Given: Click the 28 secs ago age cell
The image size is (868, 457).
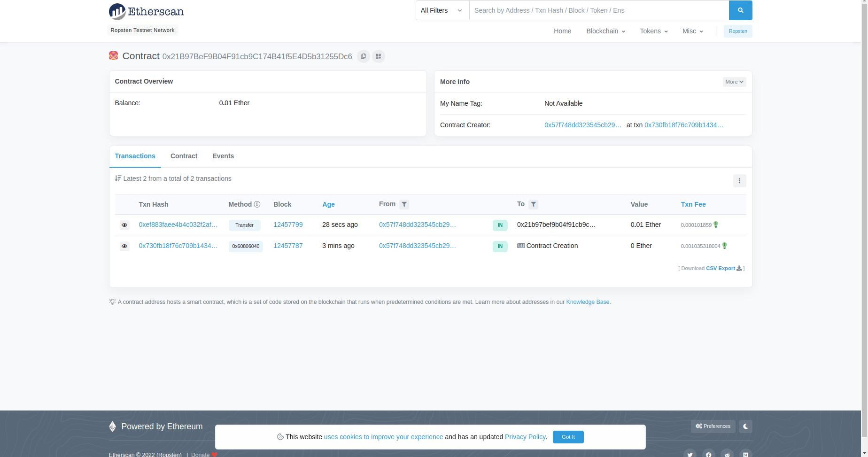Looking at the screenshot, I should pos(340,225).
